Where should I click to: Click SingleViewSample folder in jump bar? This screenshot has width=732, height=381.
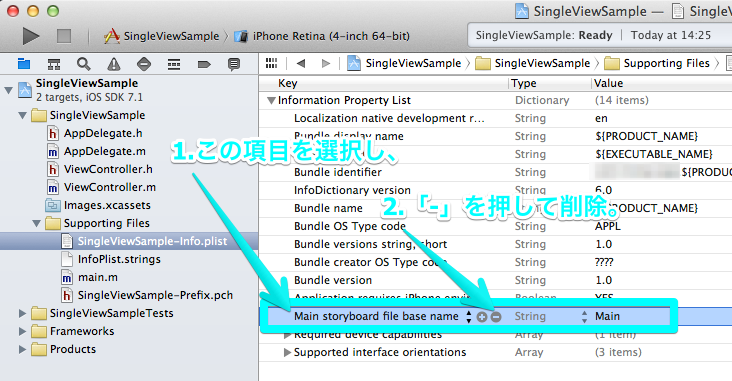tap(533, 63)
